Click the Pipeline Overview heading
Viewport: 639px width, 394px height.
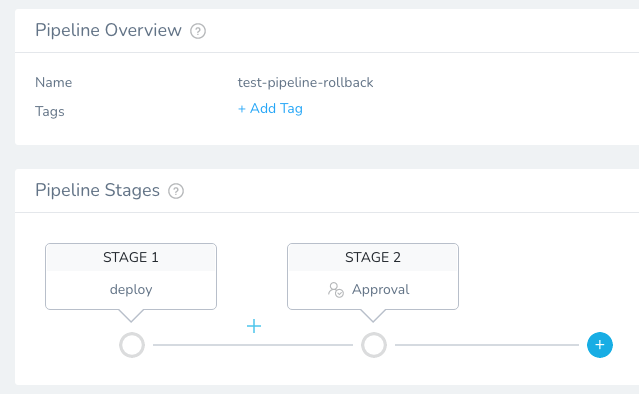pyautogui.click(x=108, y=30)
